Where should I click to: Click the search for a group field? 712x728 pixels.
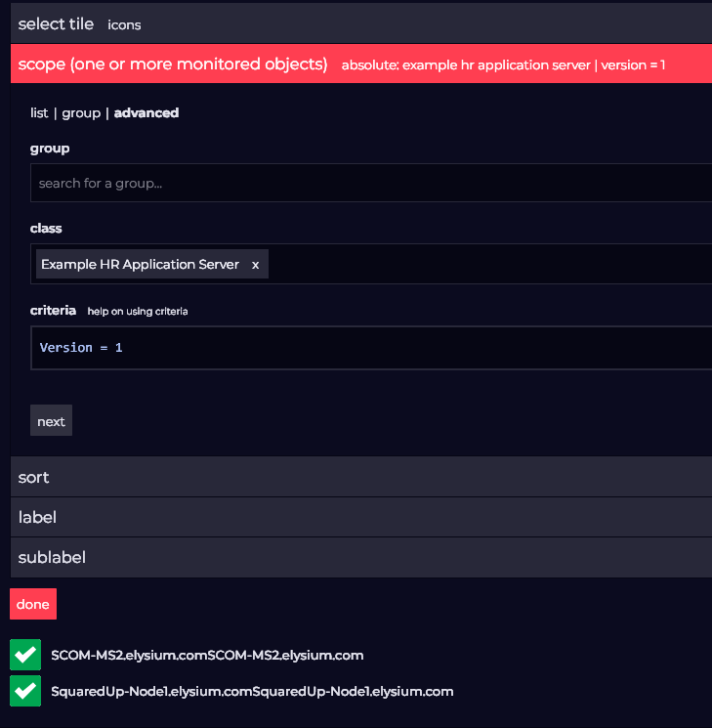pos(371,184)
